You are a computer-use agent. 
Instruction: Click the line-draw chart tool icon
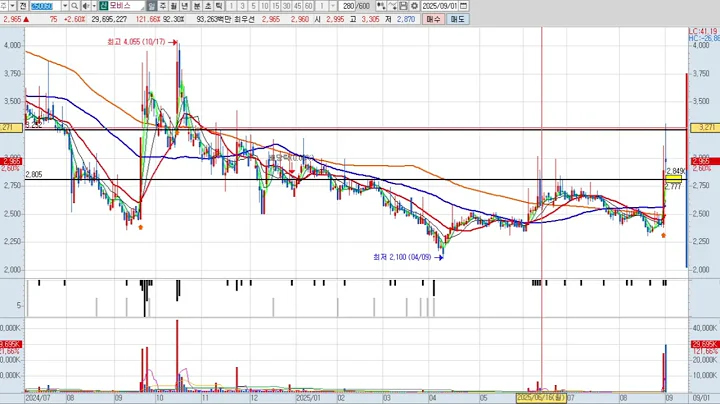click(x=392, y=6)
